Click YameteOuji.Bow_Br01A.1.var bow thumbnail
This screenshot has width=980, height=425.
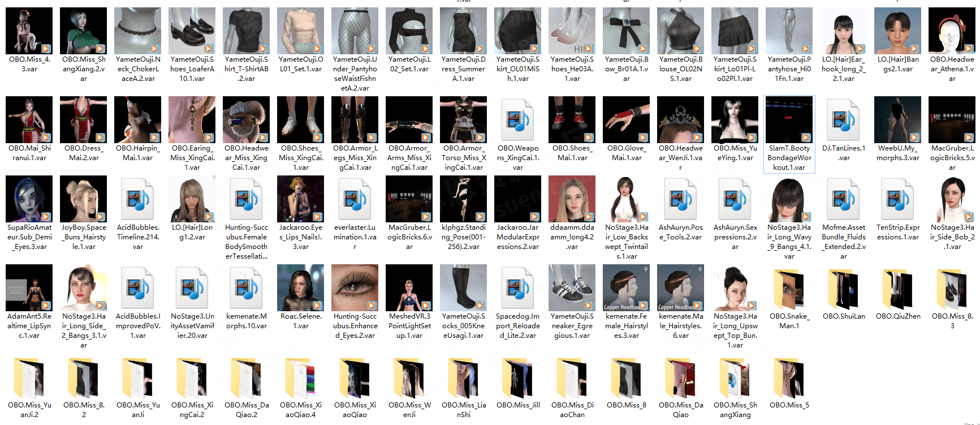coord(626,31)
